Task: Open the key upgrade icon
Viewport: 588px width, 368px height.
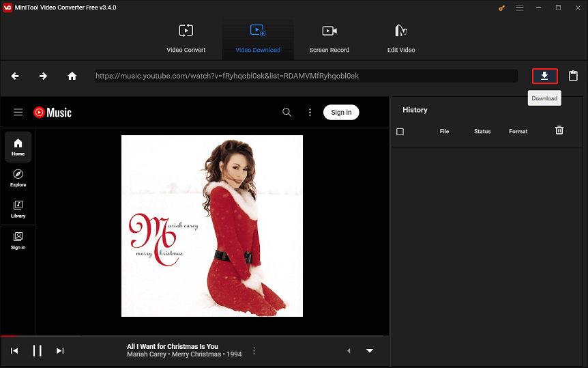Action: tap(502, 8)
